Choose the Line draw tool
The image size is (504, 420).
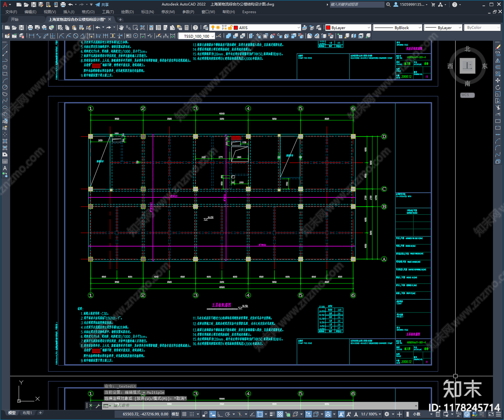[x=5, y=47]
